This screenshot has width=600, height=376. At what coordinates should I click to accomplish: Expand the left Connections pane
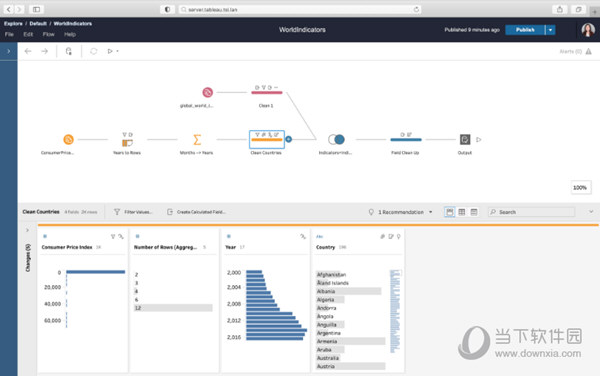8,51
